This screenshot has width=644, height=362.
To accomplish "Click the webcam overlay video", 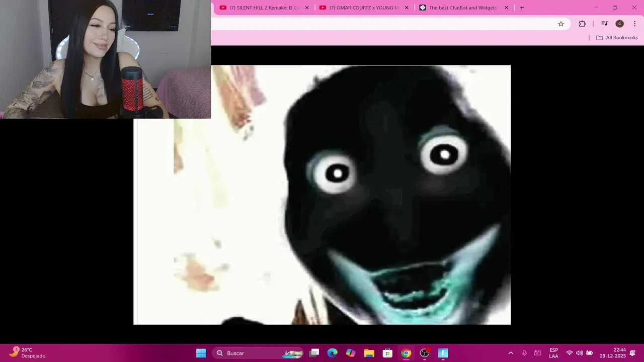I will [x=105, y=59].
